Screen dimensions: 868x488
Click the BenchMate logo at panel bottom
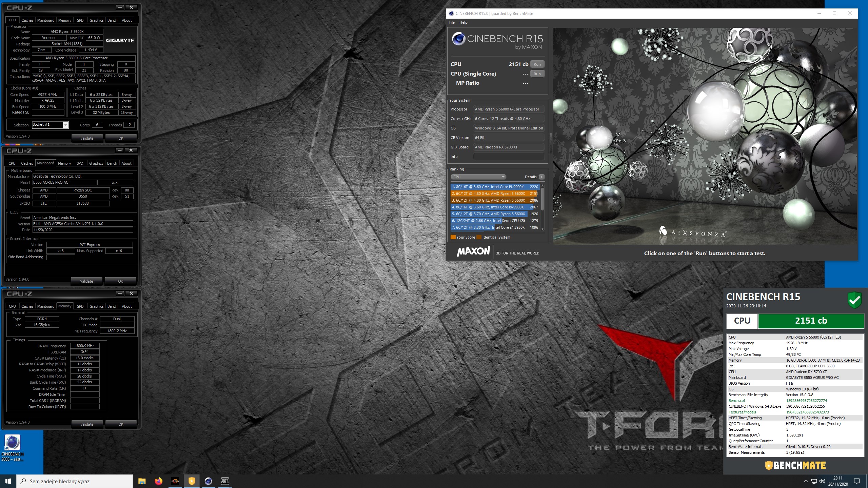(795, 466)
